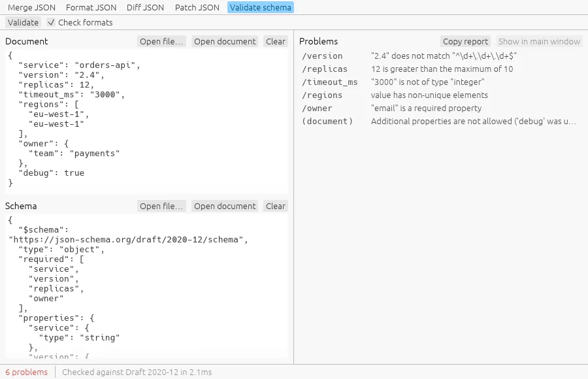This screenshot has width=588, height=379.
Task: Click Show in main window button
Action: click(x=539, y=41)
